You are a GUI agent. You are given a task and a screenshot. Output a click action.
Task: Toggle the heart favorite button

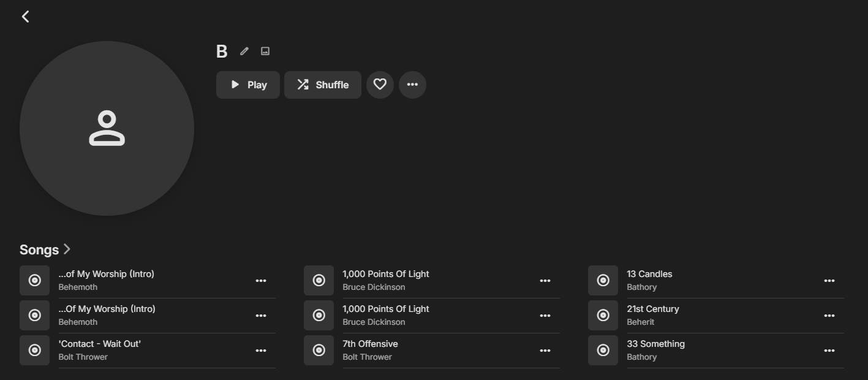click(380, 85)
